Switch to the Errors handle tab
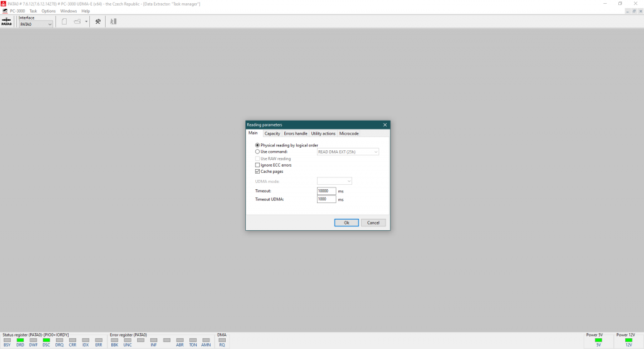This screenshot has width=644, height=349. coord(295,133)
